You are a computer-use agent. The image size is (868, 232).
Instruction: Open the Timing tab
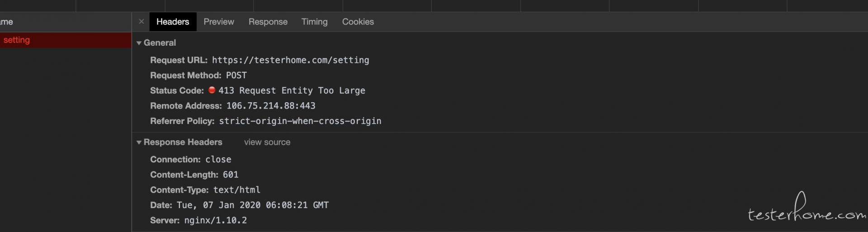point(315,22)
